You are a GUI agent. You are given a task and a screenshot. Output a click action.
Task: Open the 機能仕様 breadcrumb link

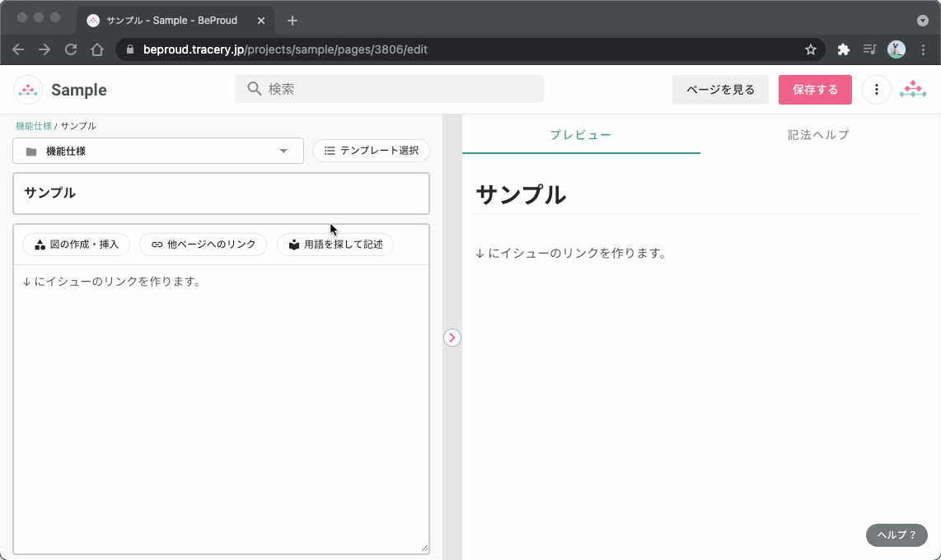(33, 125)
